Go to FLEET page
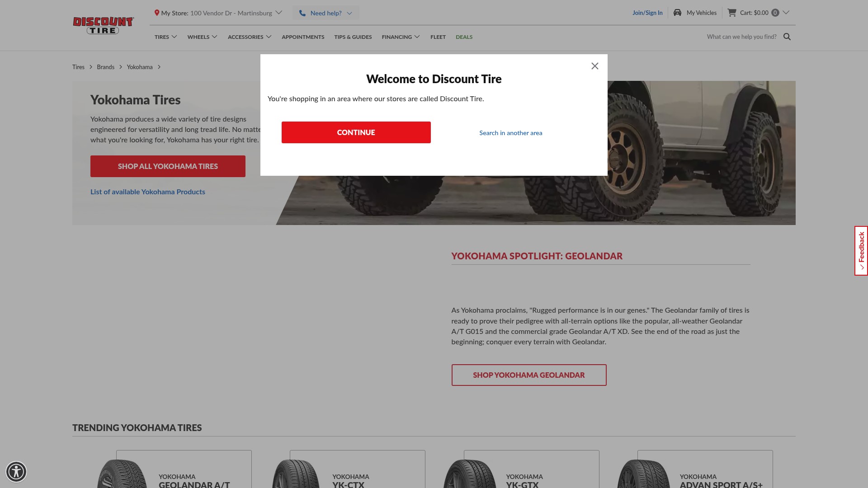This screenshot has height=488, width=868. pyautogui.click(x=438, y=37)
